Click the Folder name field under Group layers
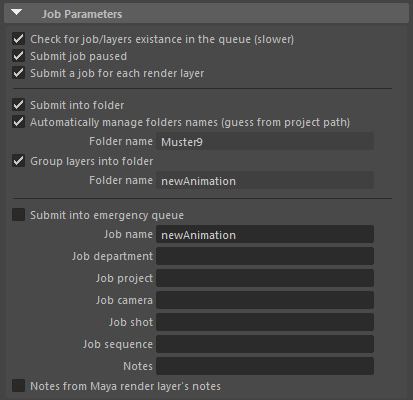 [265, 180]
